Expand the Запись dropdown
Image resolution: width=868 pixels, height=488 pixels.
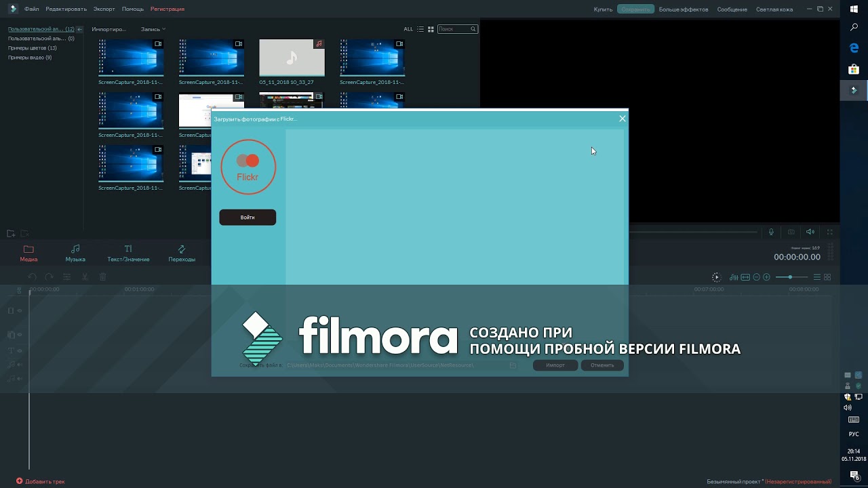tap(153, 29)
